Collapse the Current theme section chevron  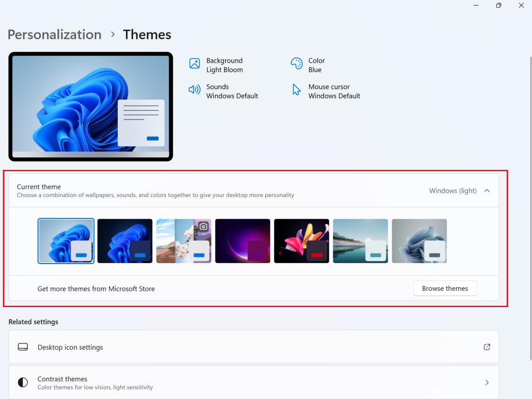pyautogui.click(x=487, y=190)
